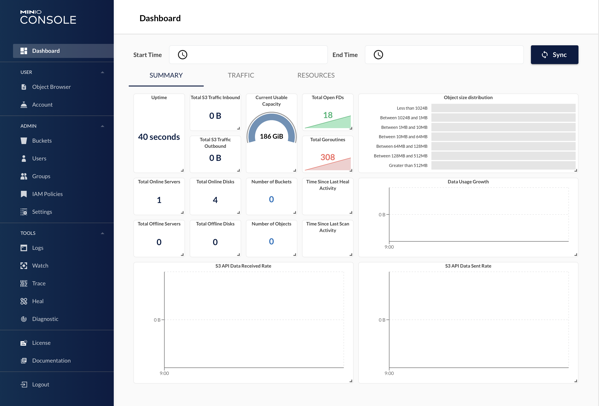Switch to the RESOURCES tab
599x406 pixels.
pyautogui.click(x=316, y=76)
